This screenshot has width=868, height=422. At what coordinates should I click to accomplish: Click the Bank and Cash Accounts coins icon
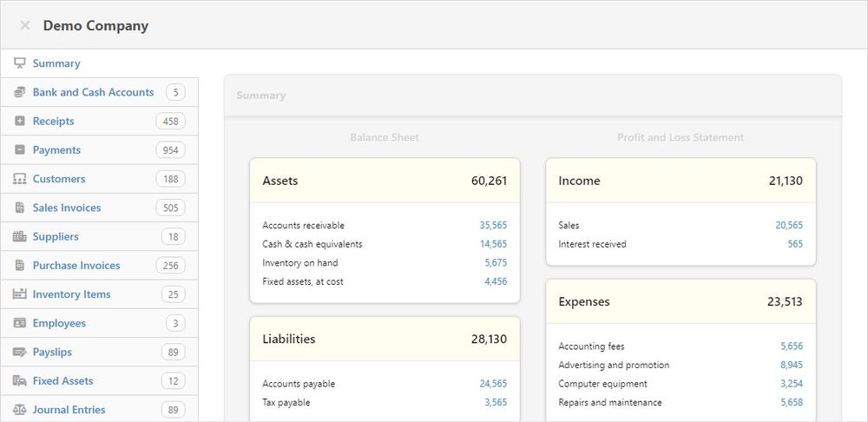click(x=20, y=92)
